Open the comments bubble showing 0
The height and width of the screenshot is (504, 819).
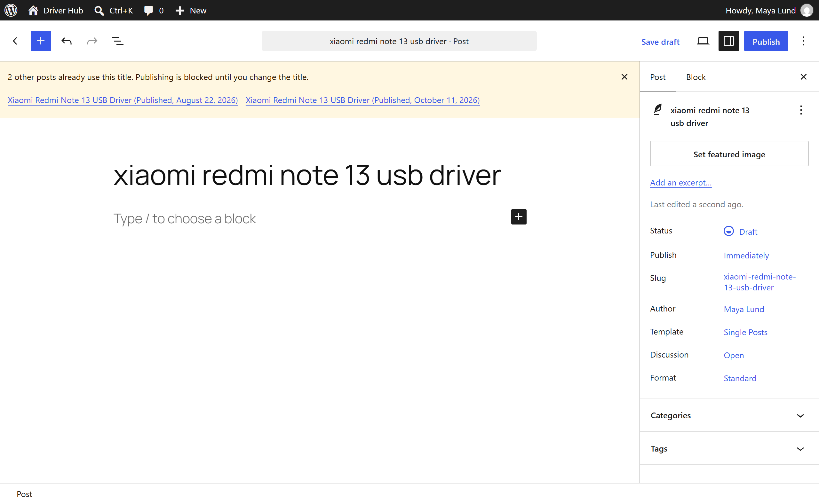[154, 10]
